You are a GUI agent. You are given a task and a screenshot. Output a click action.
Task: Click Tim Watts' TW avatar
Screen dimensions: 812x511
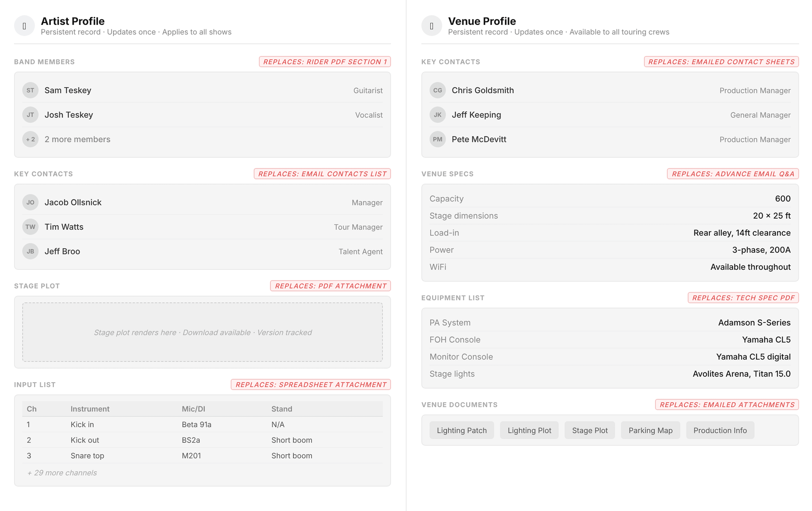(x=30, y=227)
